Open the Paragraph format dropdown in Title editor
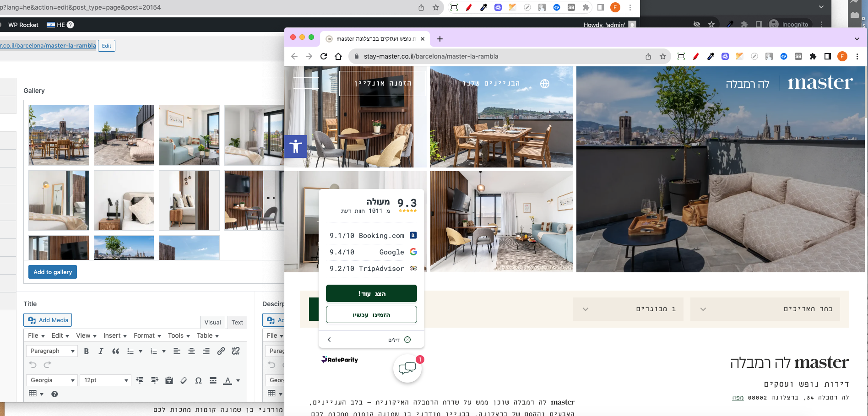This screenshot has height=416, width=868. [52, 351]
